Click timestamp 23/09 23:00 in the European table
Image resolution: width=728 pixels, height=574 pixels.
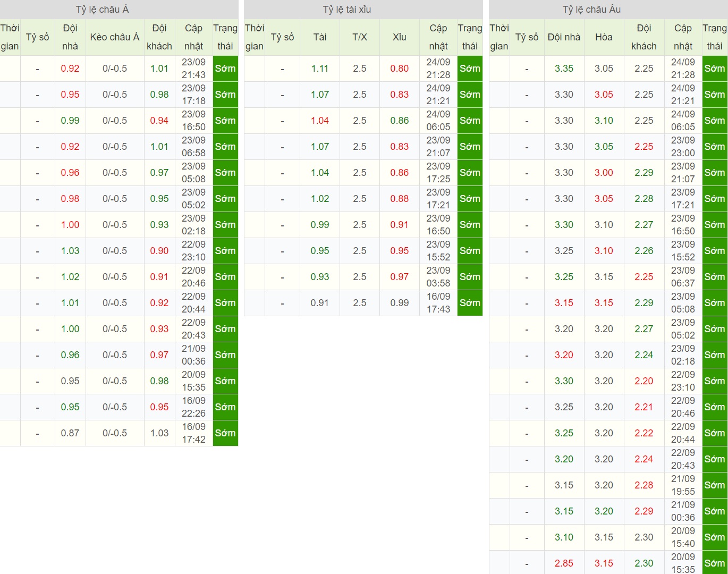coord(683,147)
